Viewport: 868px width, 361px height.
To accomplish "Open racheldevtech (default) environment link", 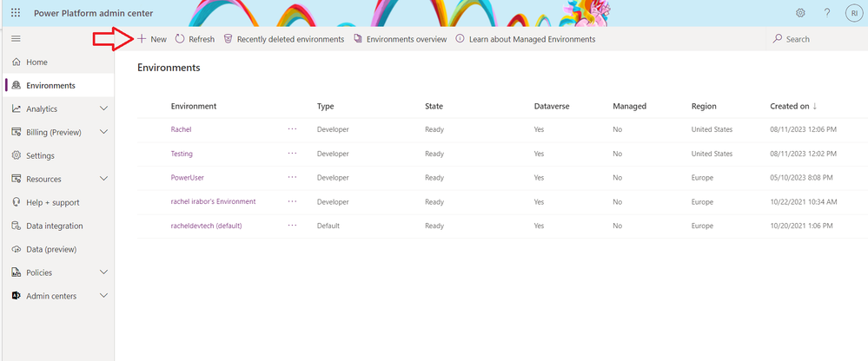I will pyautogui.click(x=206, y=226).
